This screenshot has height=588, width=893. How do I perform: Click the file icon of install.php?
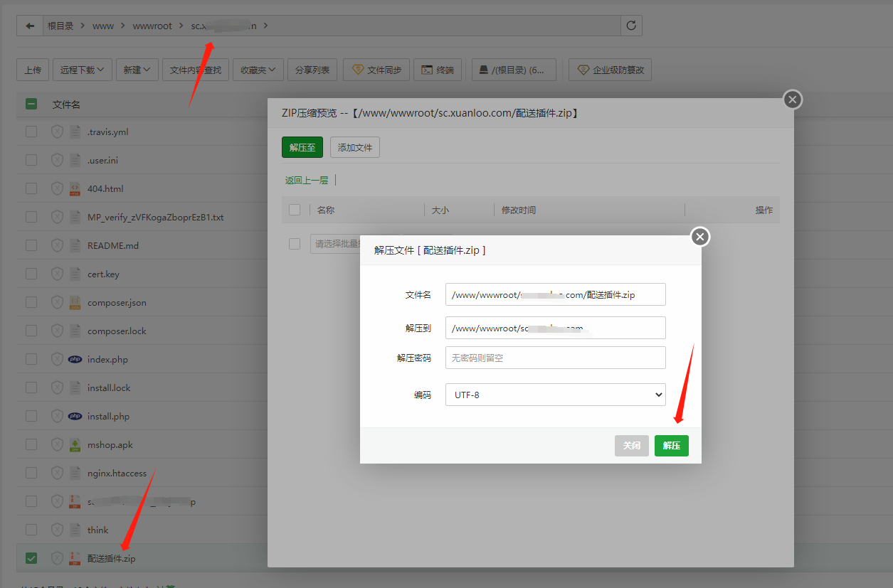click(x=75, y=416)
